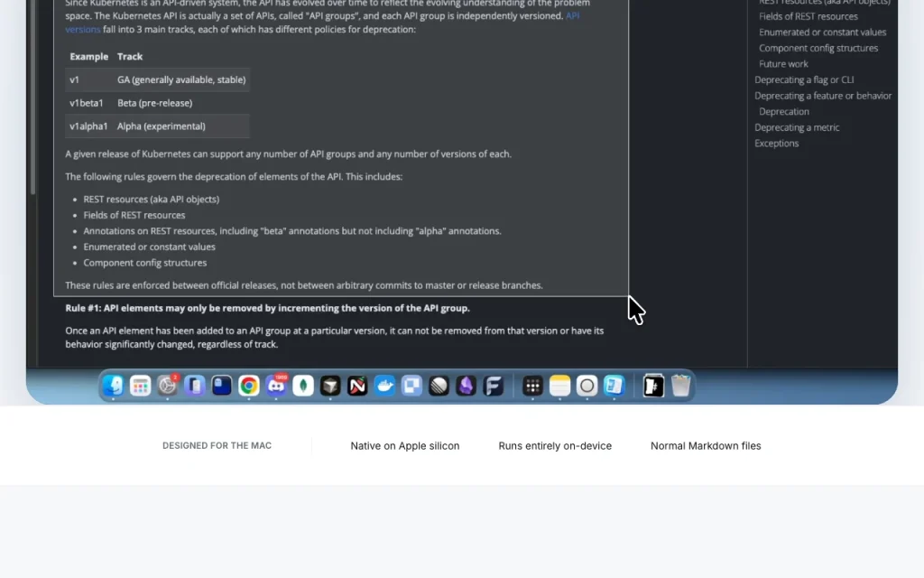Click the v1alpha1 table cell
The height and width of the screenshot is (578, 924).
tap(88, 126)
